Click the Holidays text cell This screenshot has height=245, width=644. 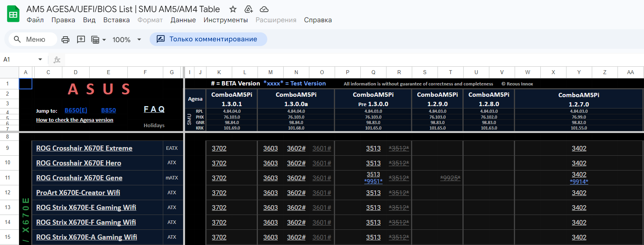click(154, 126)
